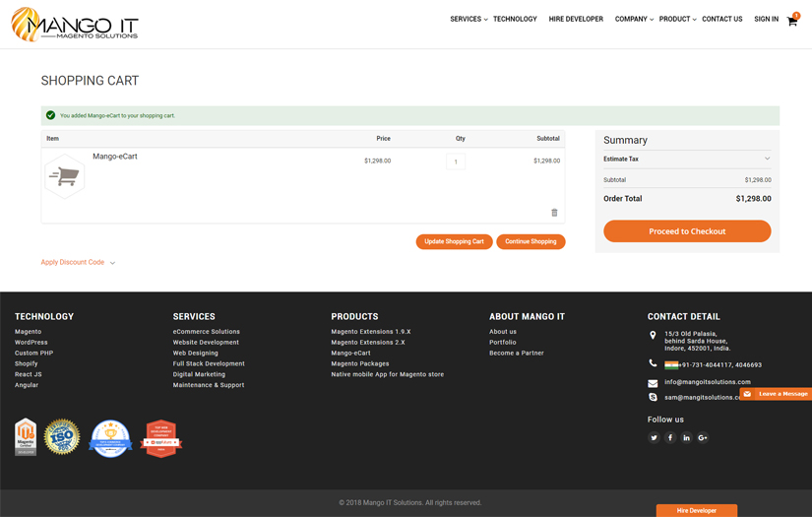Click info@mangoitsolutions.com email address
Image resolution: width=812 pixels, height=517 pixels.
(x=708, y=382)
